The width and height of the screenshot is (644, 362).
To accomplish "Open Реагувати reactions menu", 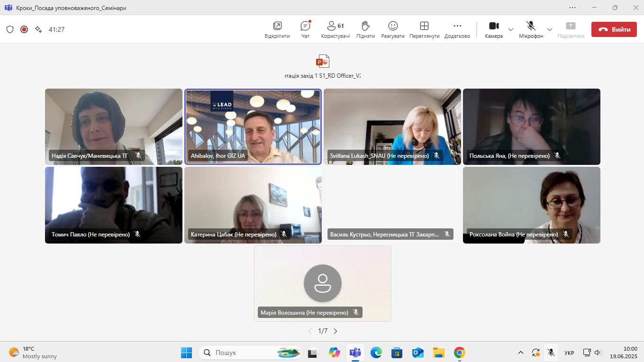I will pyautogui.click(x=393, y=29).
